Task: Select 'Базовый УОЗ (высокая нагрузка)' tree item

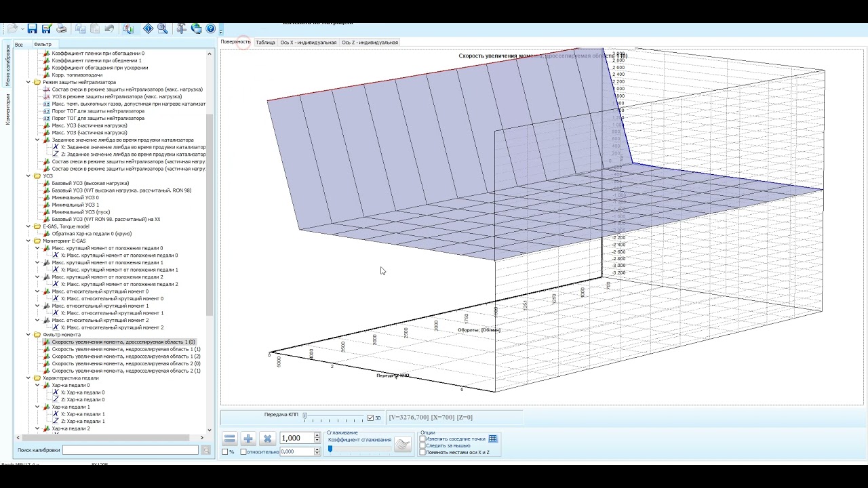Action: (90, 183)
